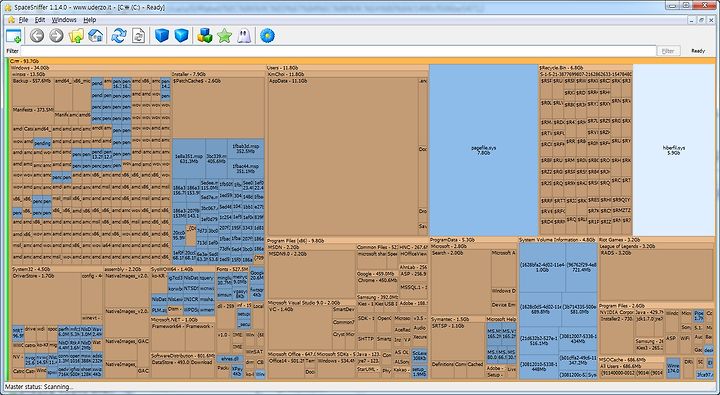720x395 pixels.
Task: Click Program Files (x86) - 9.8Gb header
Action: pyautogui.click(x=347, y=241)
